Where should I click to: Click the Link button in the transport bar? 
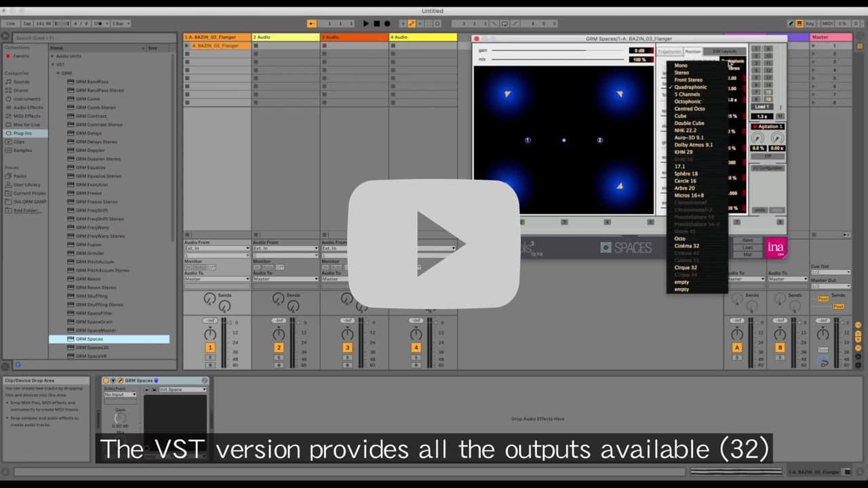10,24
